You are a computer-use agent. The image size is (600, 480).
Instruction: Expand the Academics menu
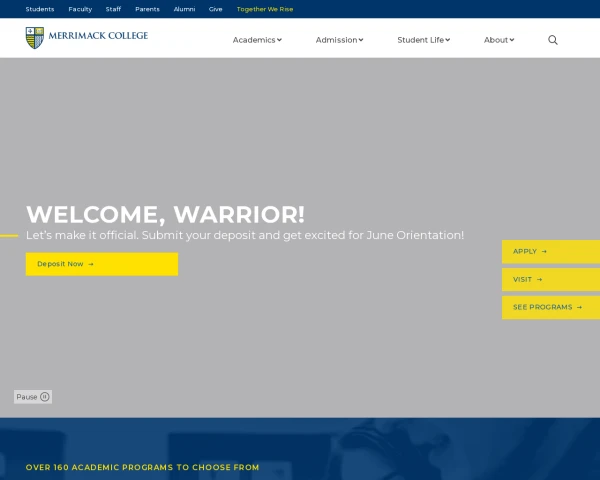coord(257,40)
